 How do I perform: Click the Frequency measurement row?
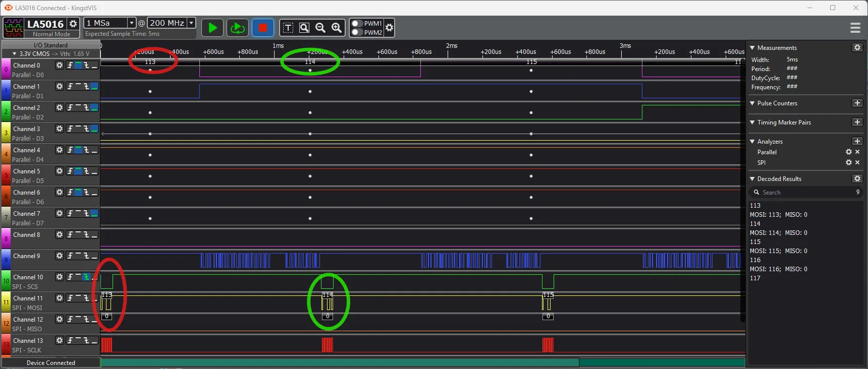tap(774, 87)
